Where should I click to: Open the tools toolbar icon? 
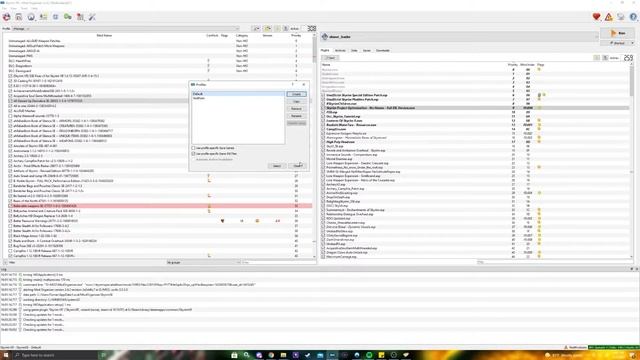(80, 17)
